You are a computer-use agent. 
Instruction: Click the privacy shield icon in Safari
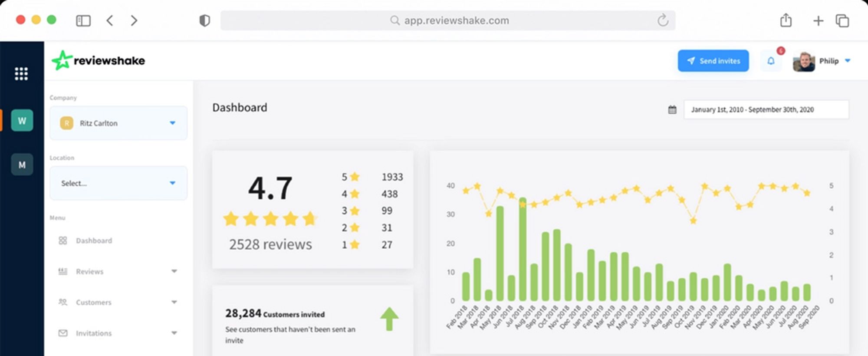205,20
